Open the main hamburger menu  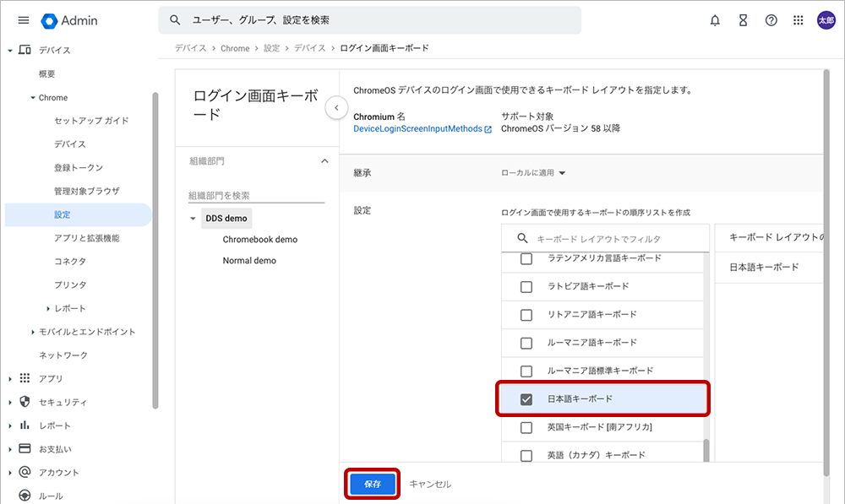pos(23,20)
